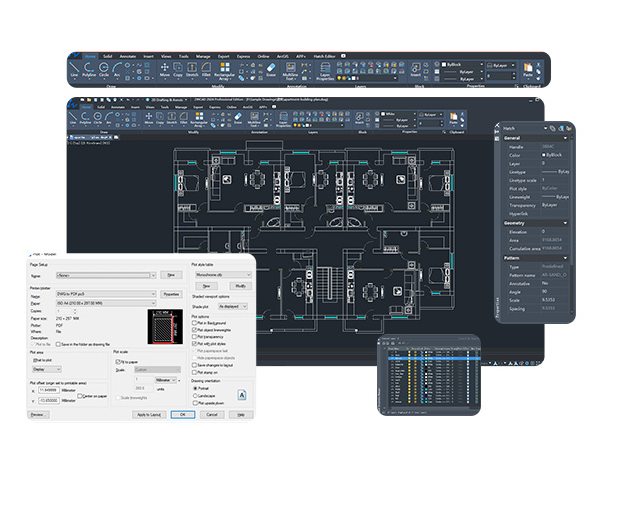Open the printer Name dropdown
Viewport: 618px width, 508px height.
[105, 294]
